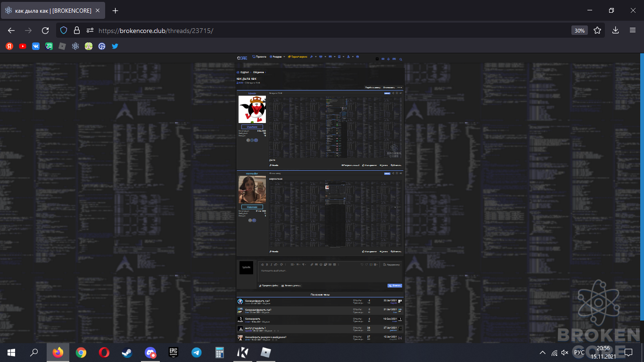
Task: Submit the reply with the blue Ответить button
Action: (395, 286)
